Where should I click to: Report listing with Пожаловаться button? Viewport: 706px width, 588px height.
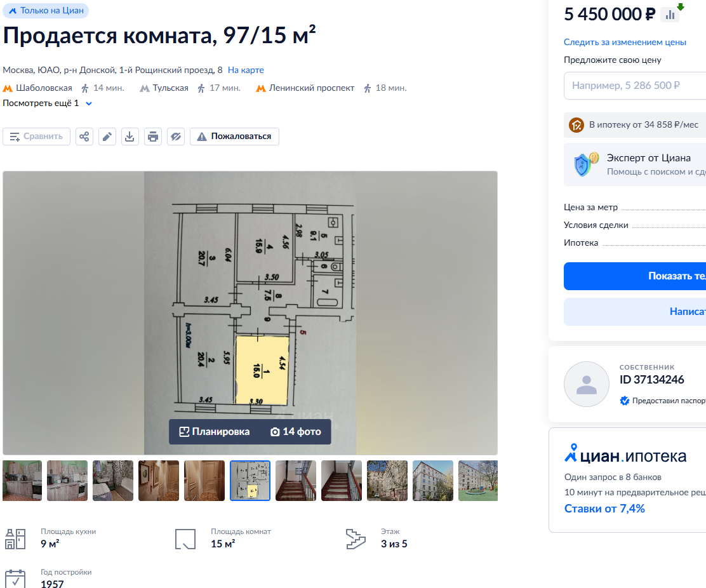234,137
